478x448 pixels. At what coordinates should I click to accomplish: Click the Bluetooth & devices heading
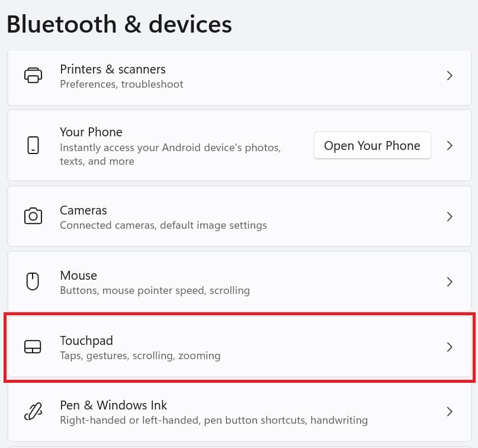tap(119, 24)
